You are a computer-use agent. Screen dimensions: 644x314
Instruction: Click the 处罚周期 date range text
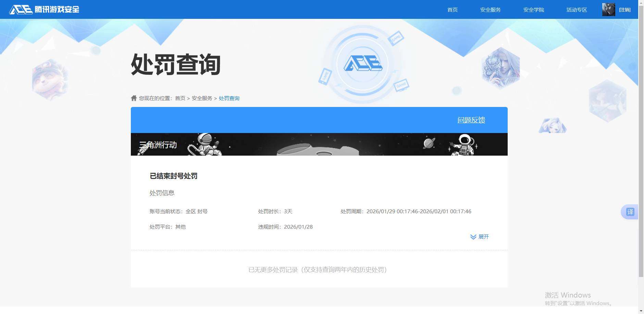(406, 212)
